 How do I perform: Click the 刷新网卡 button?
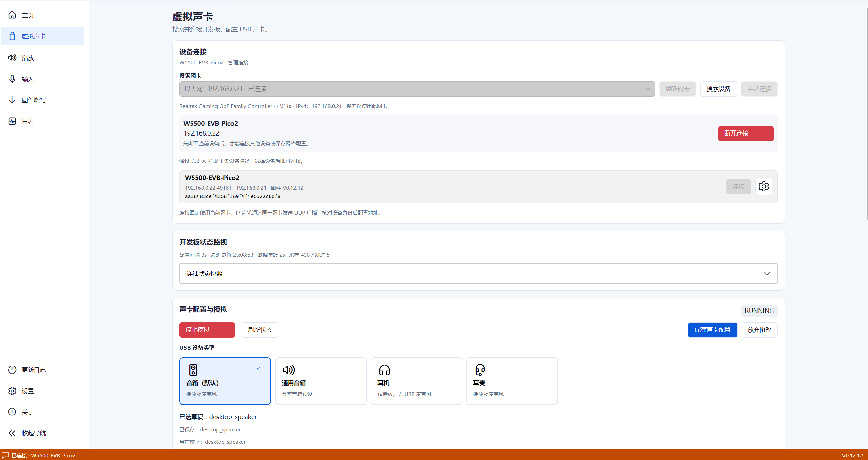click(x=677, y=89)
